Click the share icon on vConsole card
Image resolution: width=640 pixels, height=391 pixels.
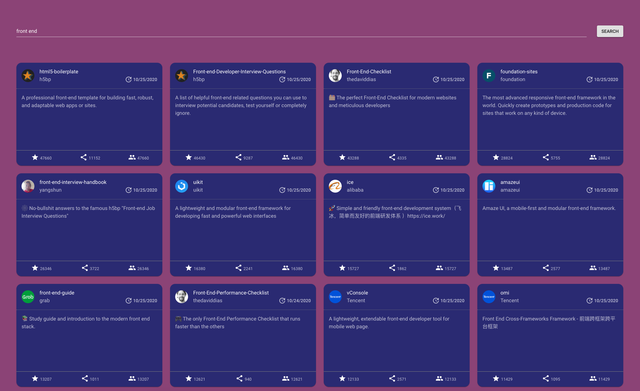coord(392,378)
